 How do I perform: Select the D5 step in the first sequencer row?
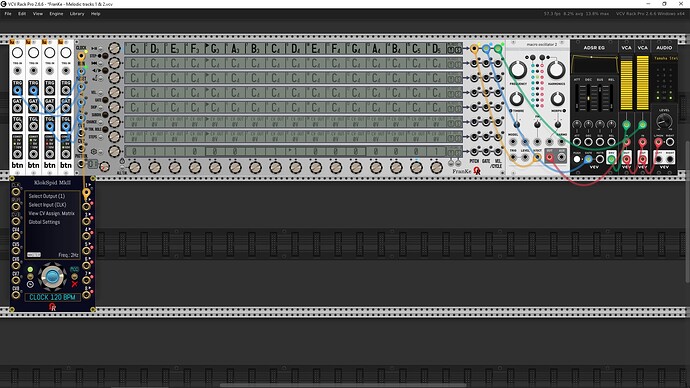(x=436, y=48)
